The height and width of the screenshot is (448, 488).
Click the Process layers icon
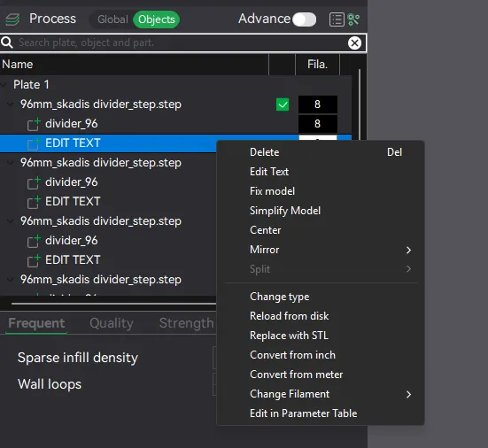pyautogui.click(x=12, y=19)
